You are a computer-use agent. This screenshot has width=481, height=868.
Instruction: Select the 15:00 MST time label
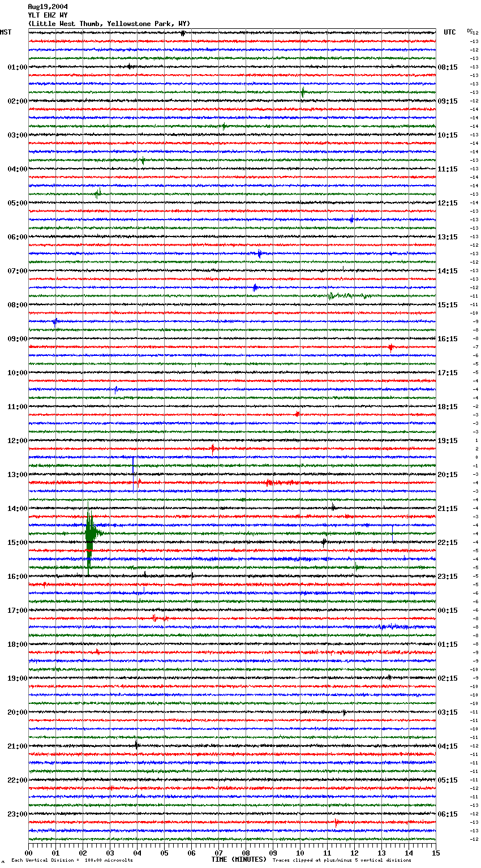(18, 543)
